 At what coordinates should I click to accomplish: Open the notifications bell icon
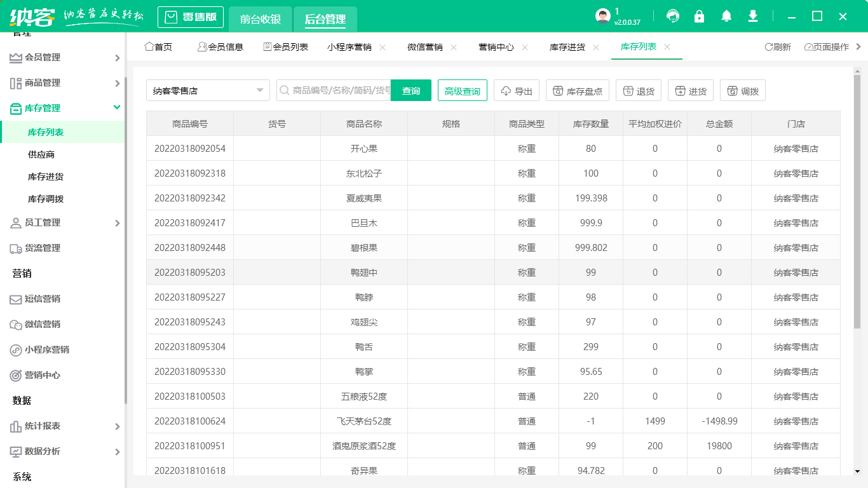pos(726,17)
